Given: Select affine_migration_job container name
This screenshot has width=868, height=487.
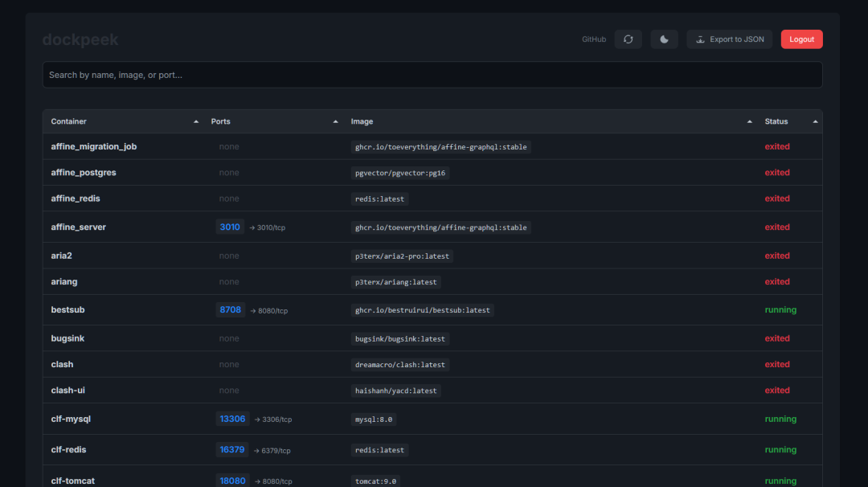Looking at the screenshot, I should (93, 146).
